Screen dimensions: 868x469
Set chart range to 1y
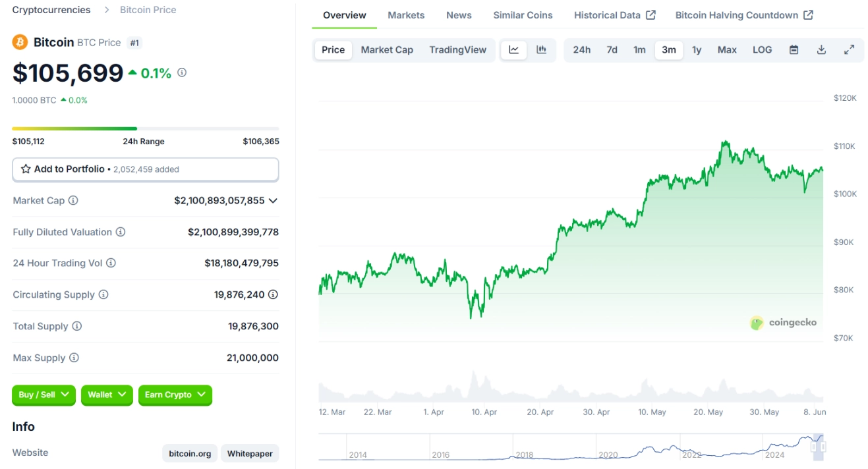point(697,50)
